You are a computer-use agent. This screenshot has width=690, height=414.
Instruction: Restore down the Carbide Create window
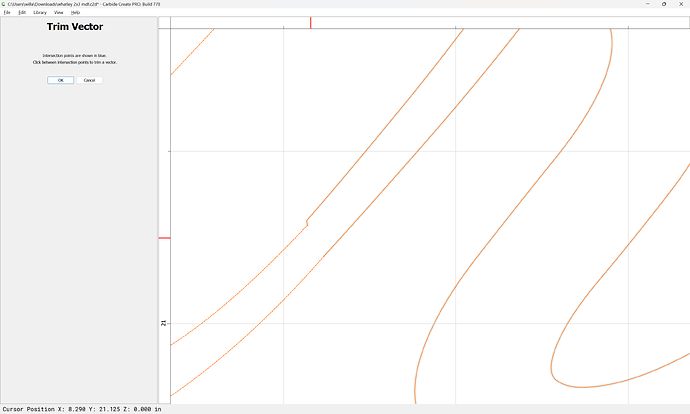tap(662, 4)
